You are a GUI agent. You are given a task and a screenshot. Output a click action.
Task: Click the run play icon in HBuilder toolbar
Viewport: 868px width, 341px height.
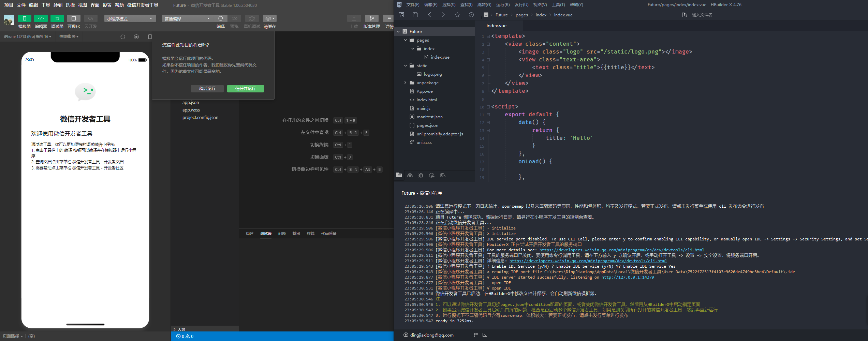coord(471,15)
